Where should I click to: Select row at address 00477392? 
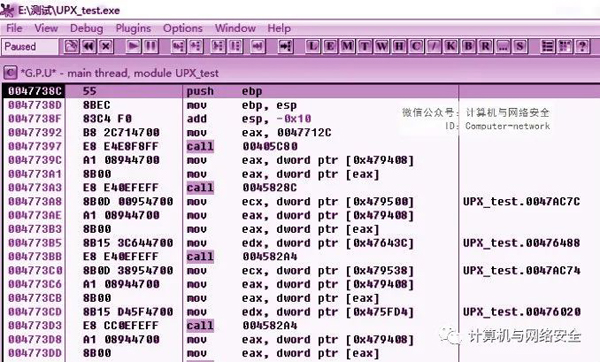(x=300, y=132)
